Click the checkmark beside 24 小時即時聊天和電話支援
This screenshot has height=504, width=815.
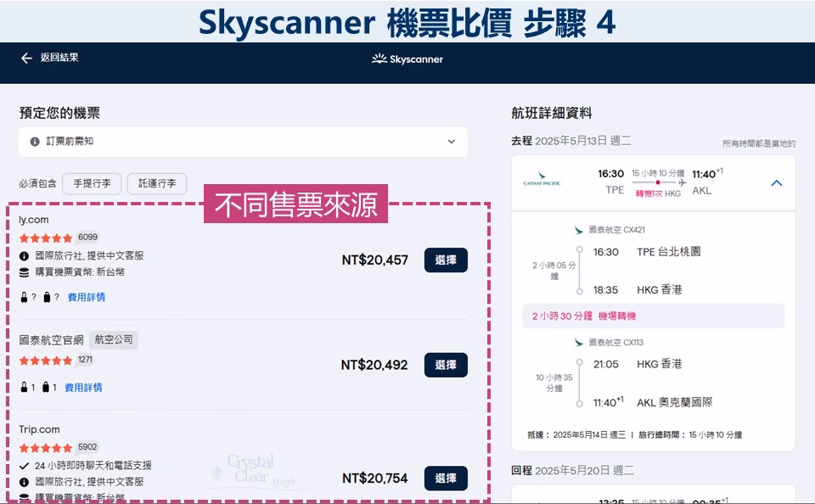(x=24, y=466)
